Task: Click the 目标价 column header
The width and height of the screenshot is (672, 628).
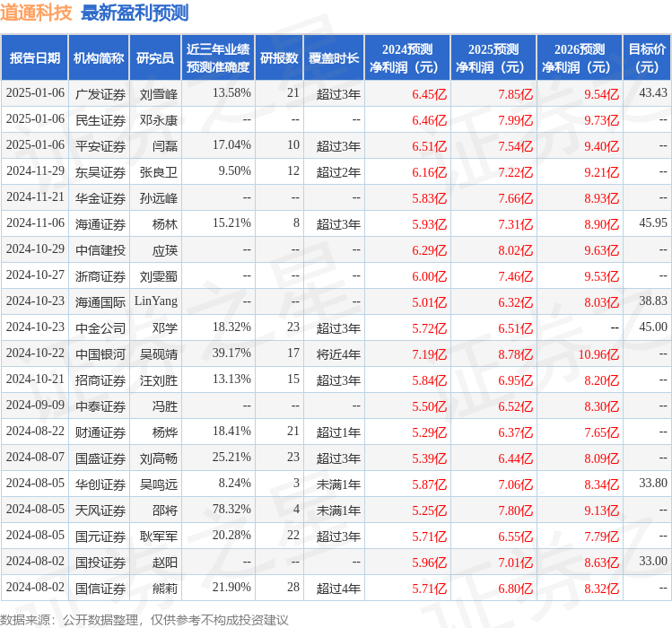Action: pyautogui.click(x=647, y=58)
